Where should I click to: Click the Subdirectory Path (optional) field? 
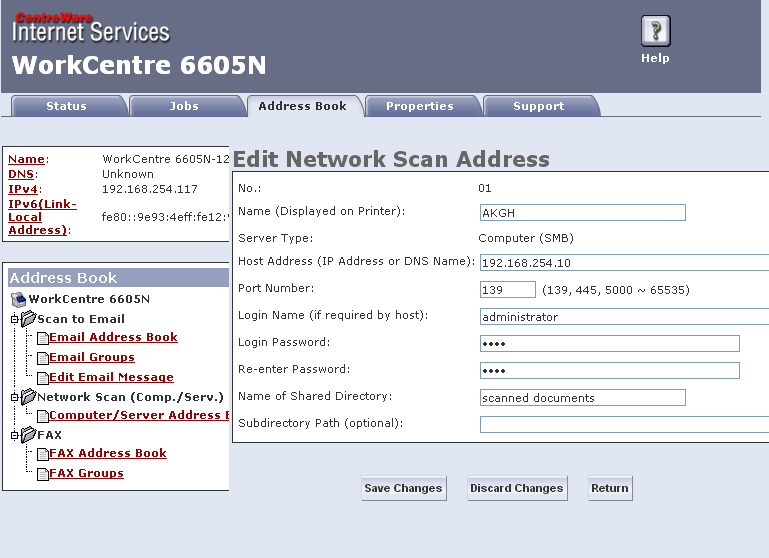(624, 424)
